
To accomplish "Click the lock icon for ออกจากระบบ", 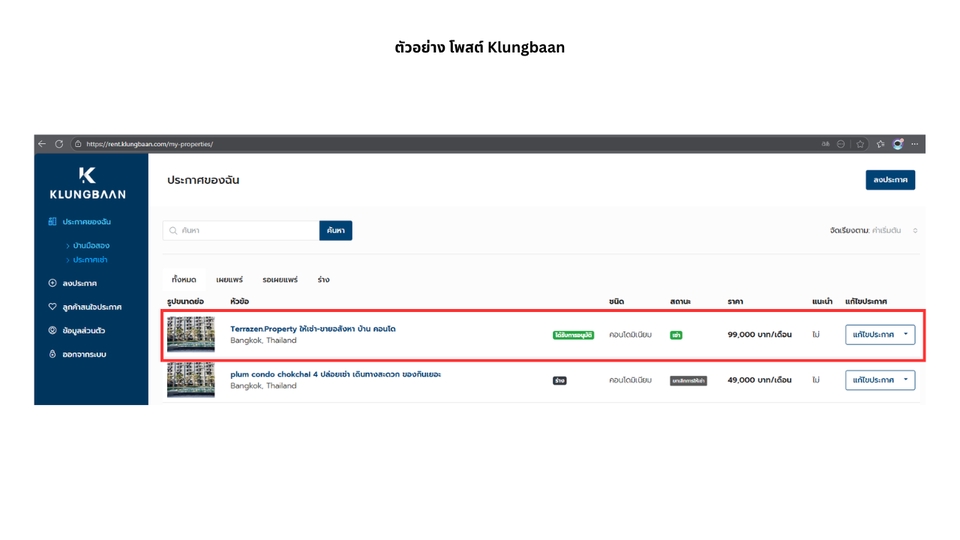I will (53, 354).
